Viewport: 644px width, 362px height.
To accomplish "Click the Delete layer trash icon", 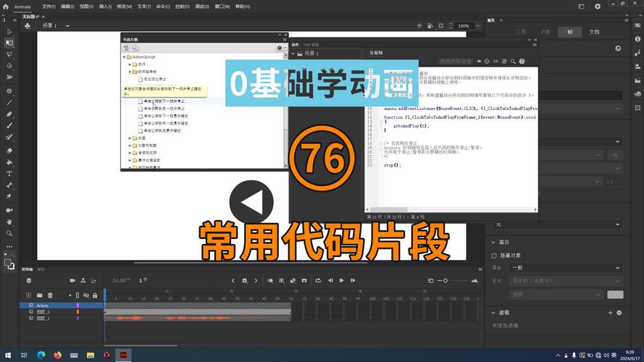I will coord(50,295).
